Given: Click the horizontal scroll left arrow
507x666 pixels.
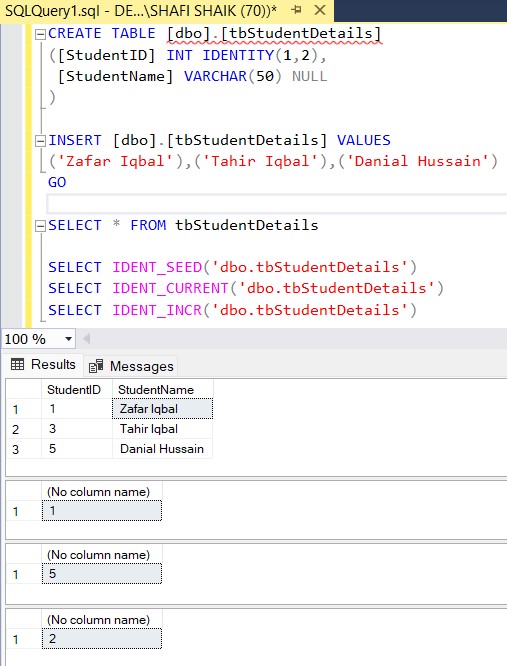Looking at the screenshot, I should tap(87, 339).
